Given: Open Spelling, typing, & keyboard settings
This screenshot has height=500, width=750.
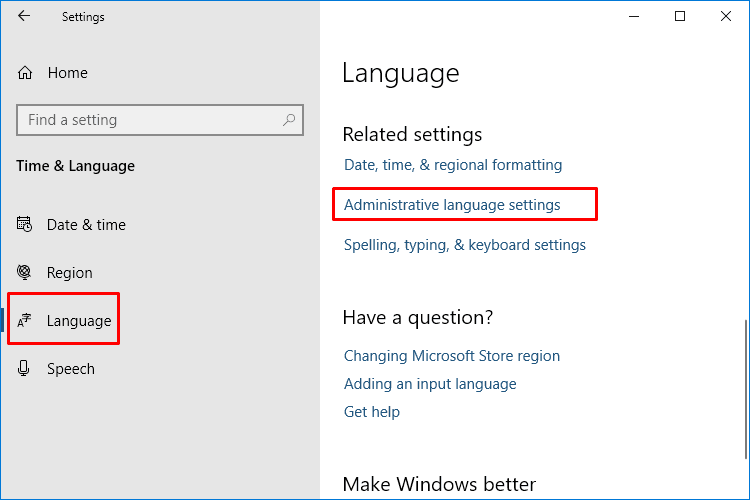Looking at the screenshot, I should pos(464,245).
